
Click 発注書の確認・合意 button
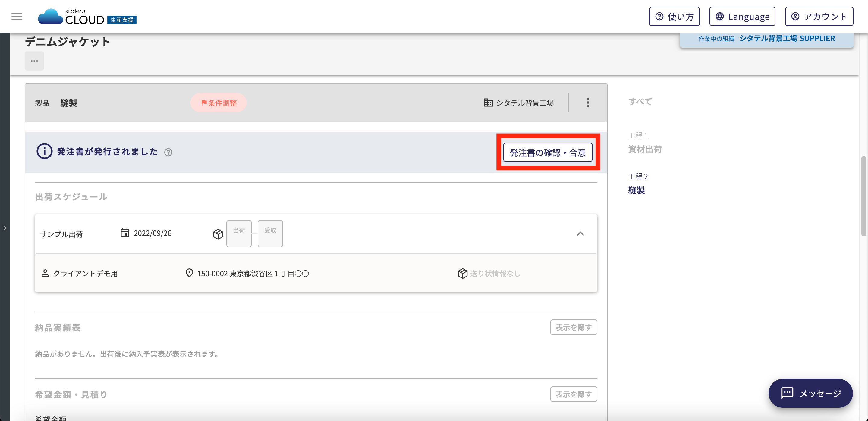click(x=548, y=152)
